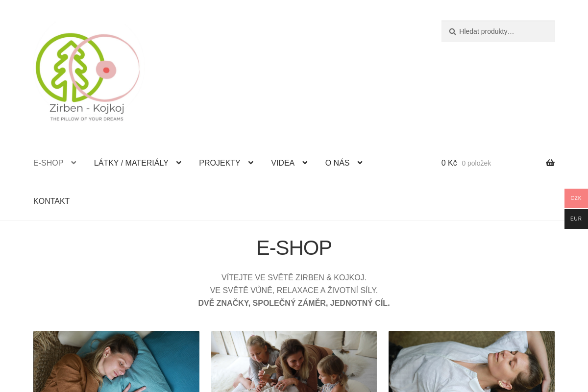This screenshot has height=392, width=588.
Task: Select the PROJEKTY menu item
Action: click(220, 163)
